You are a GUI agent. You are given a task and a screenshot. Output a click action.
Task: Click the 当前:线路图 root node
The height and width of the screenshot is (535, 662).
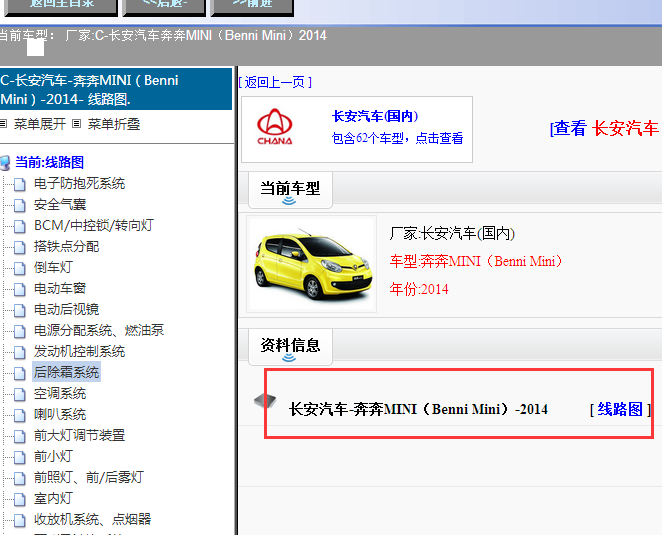[x=49, y=162]
